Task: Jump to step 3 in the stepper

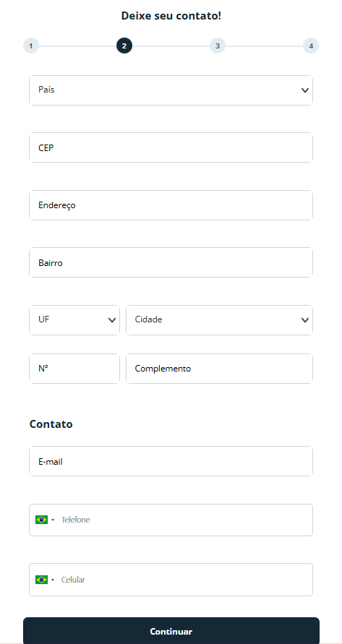Action: [x=218, y=46]
